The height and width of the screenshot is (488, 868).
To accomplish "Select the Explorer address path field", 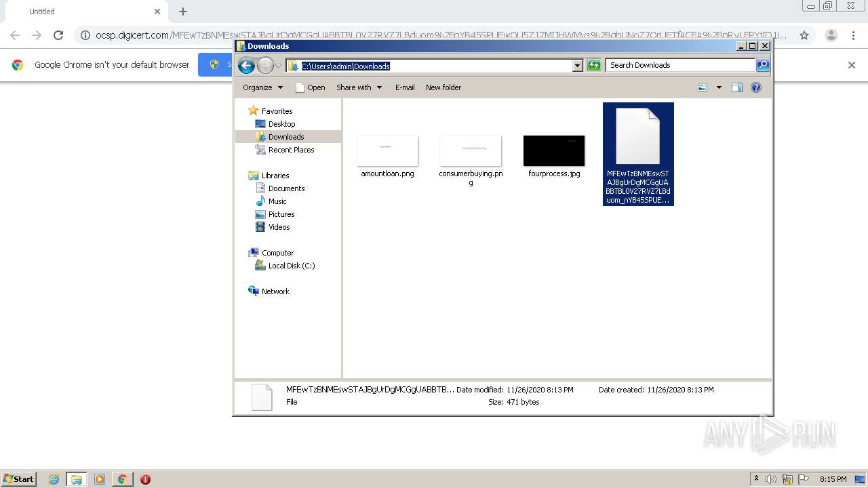I will click(x=434, y=66).
